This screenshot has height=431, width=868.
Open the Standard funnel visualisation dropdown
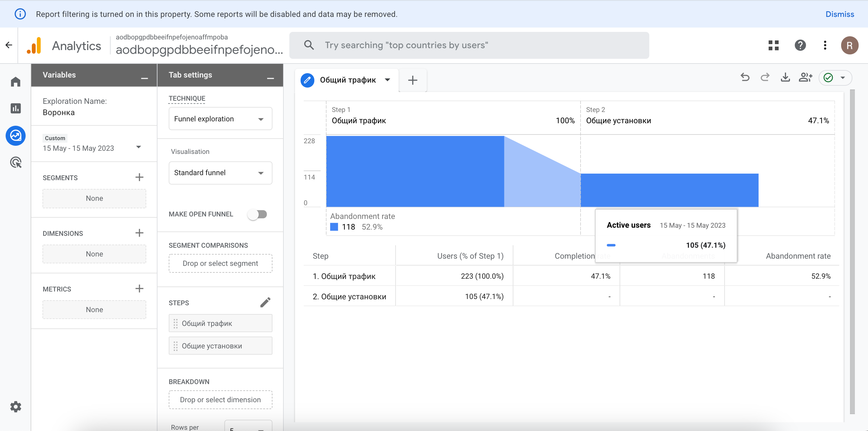tap(220, 173)
